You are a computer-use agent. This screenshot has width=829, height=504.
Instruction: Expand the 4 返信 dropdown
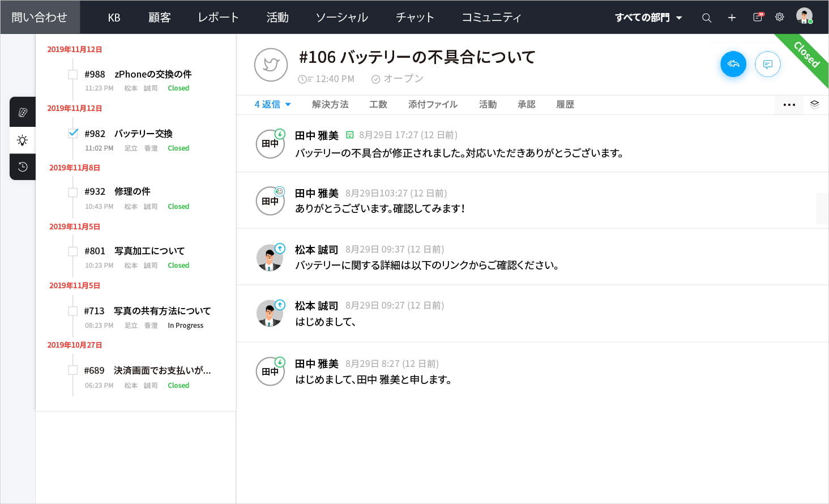(272, 104)
